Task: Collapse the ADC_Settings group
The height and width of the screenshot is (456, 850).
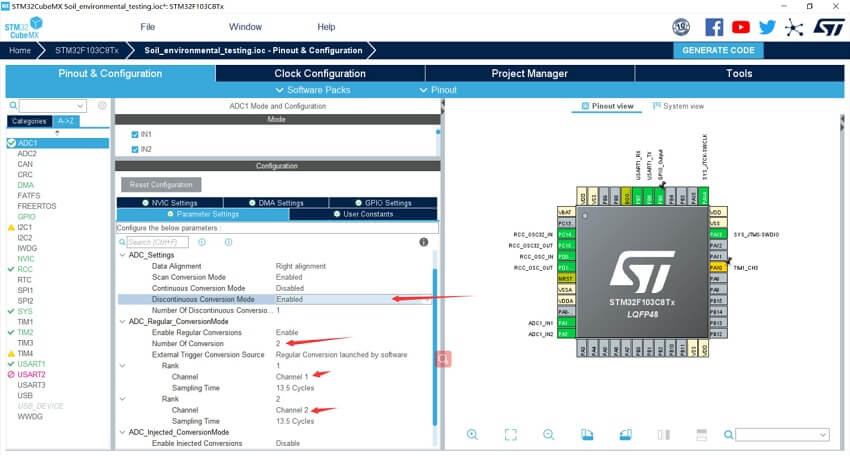Action: point(122,255)
